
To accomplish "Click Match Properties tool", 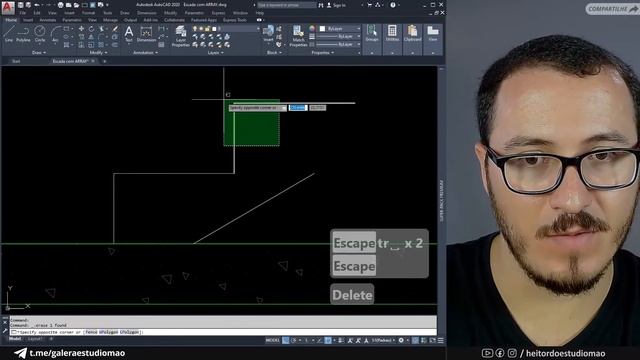I will (298, 36).
